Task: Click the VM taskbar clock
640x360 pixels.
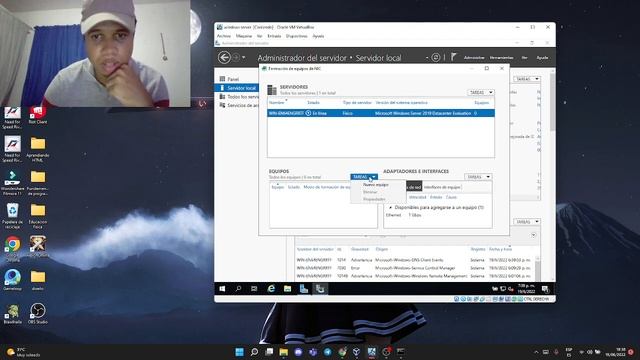Action: coord(526,289)
